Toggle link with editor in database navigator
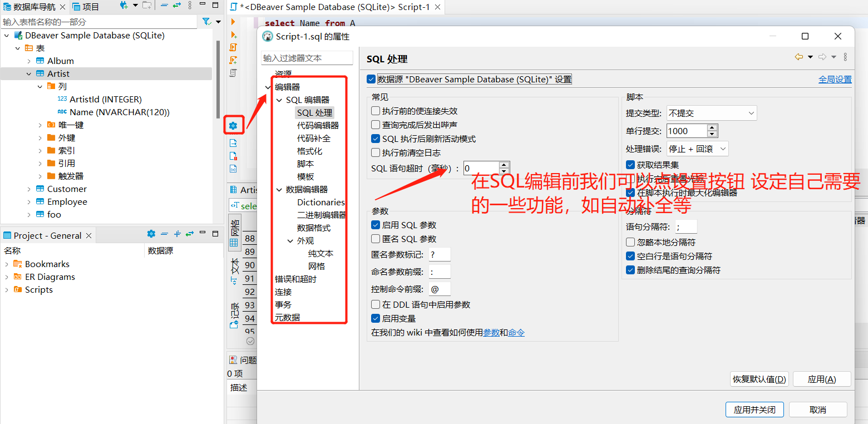The height and width of the screenshot is (424, 868). coord(177,6)
